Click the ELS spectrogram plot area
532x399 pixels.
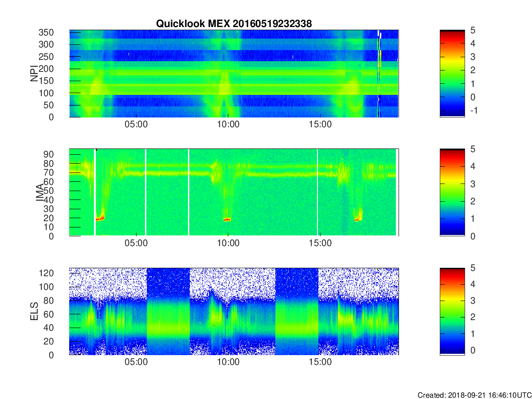234,312
